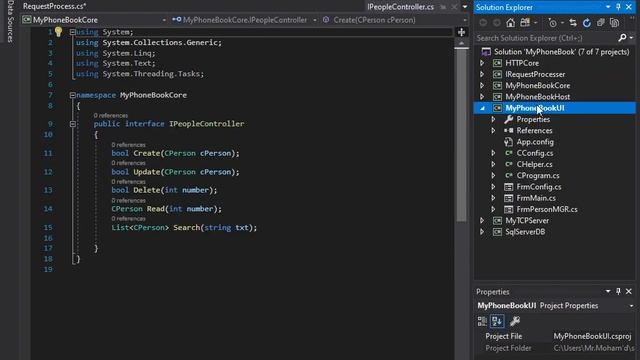The image size is (640, 360).
Task: Select CHelper.cs in Solution Explorer
Action: point(534,164)
